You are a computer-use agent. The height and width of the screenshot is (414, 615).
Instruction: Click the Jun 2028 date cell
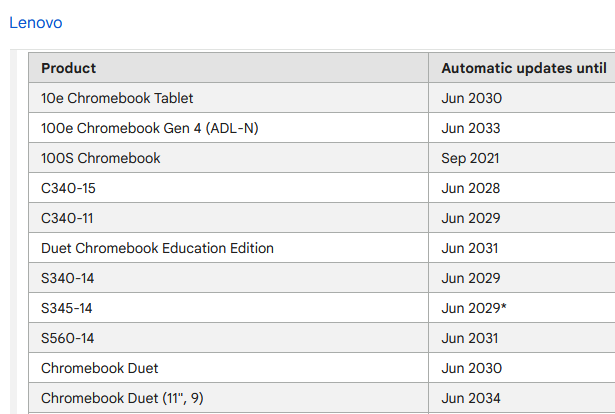pos(470,188)
